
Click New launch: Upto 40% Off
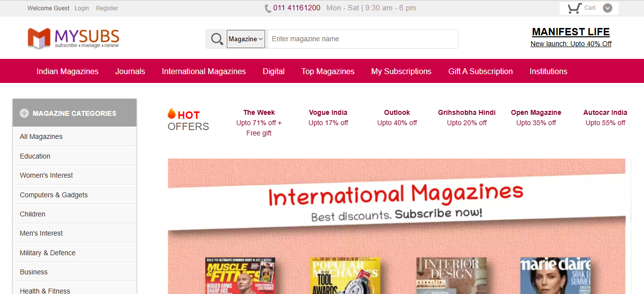pos(571,44)
